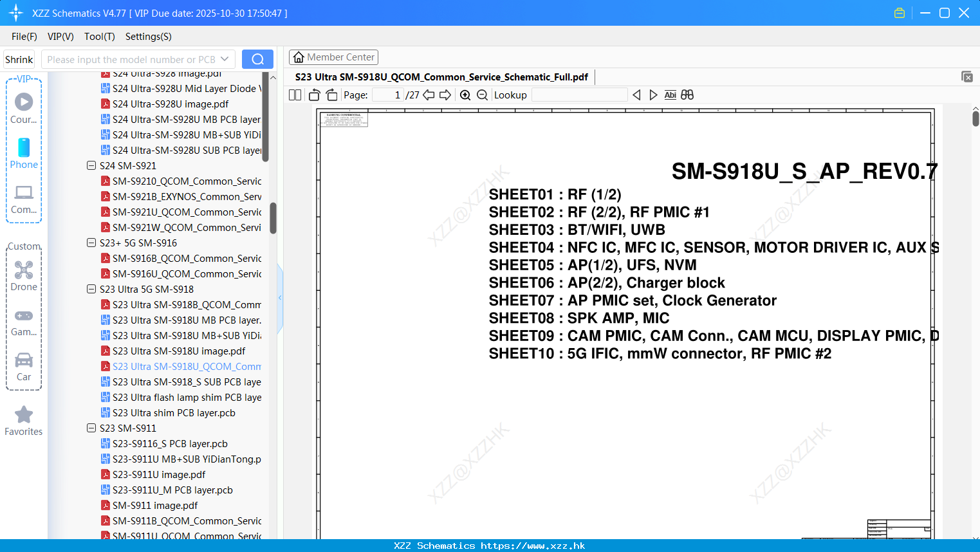Open SM-S921B_EXYNOS_Common_Service file

181,196
